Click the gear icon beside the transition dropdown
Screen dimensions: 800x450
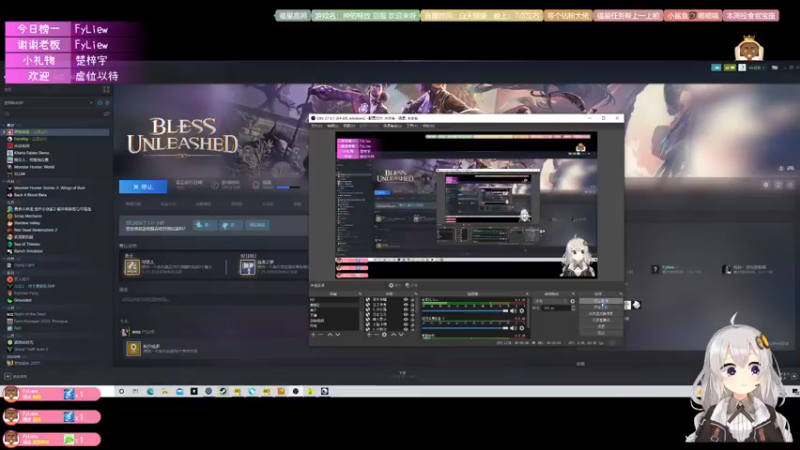click(x=572, y=301)
